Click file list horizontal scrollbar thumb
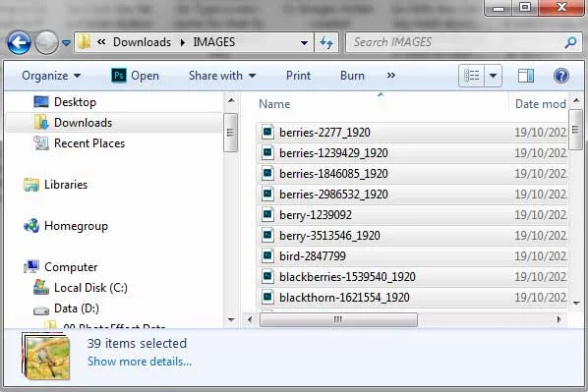Image resolution: width=588 pixels, height=392 pixels. point(338,319)
